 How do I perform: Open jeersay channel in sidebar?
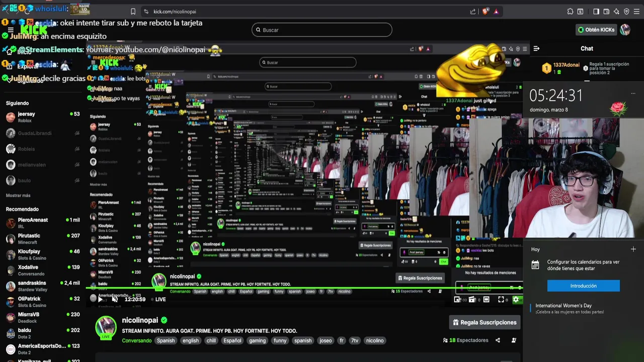coord(43,117)
